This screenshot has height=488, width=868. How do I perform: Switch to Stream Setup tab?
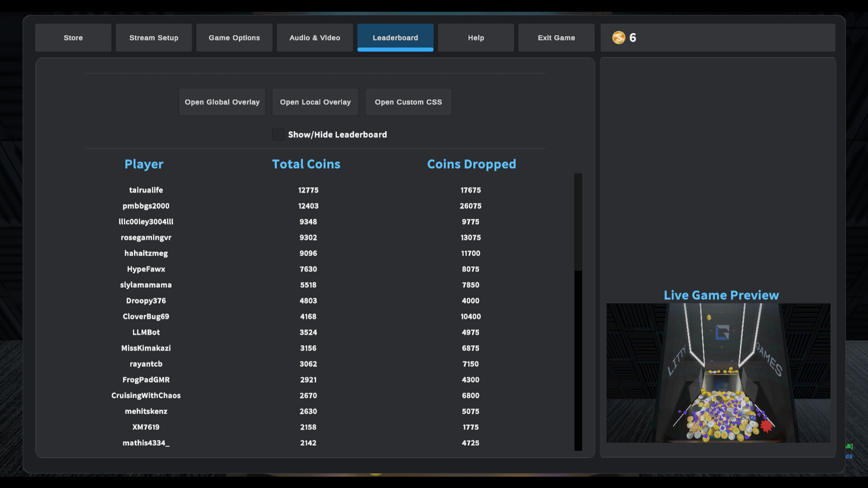(x=154, y=38)
